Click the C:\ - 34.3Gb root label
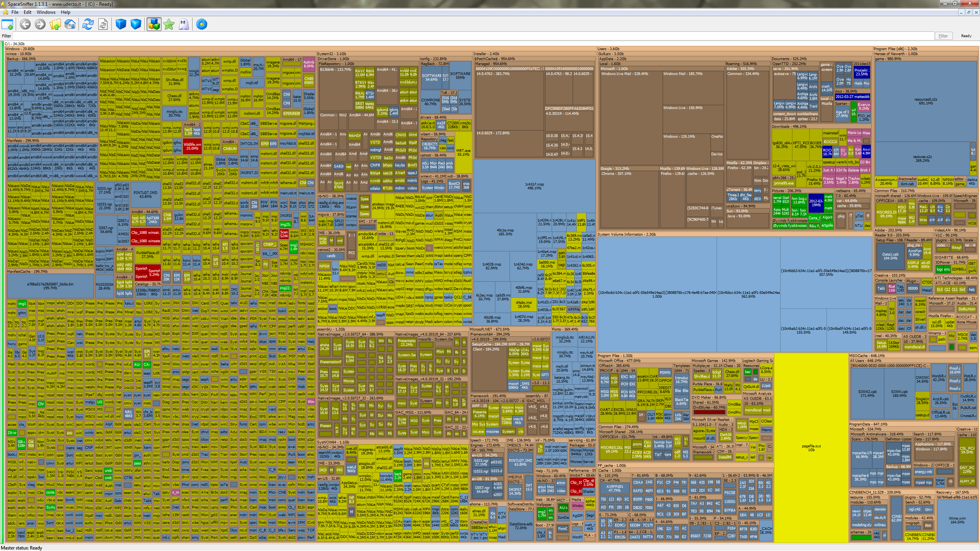This screenshot has height=551, width=980. (15, 44)
